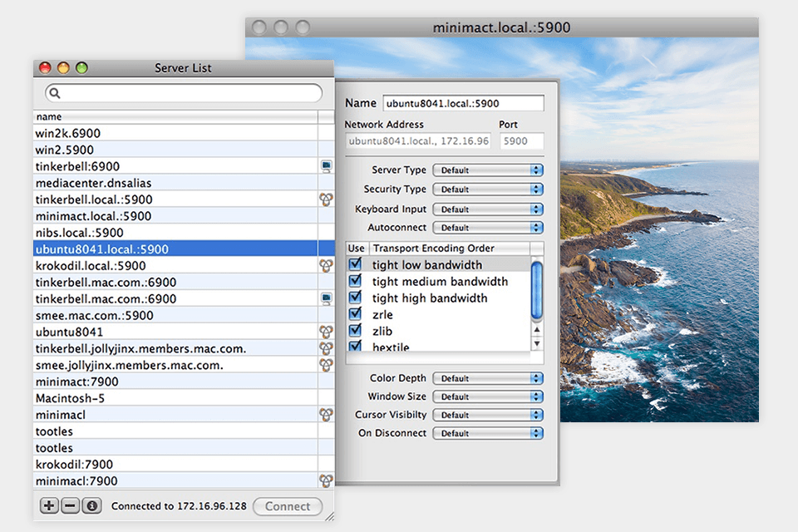The width and height of the screenshot is (798, 532).
Task: Add a new server with the plus icon
Action: point(48,505)
